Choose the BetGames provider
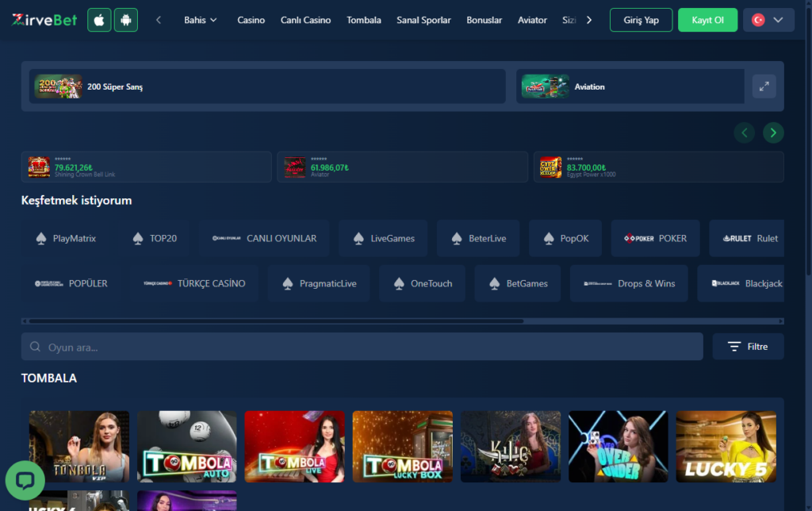The width and height of the screenshot is (812, 511). [x=518, y=283]
